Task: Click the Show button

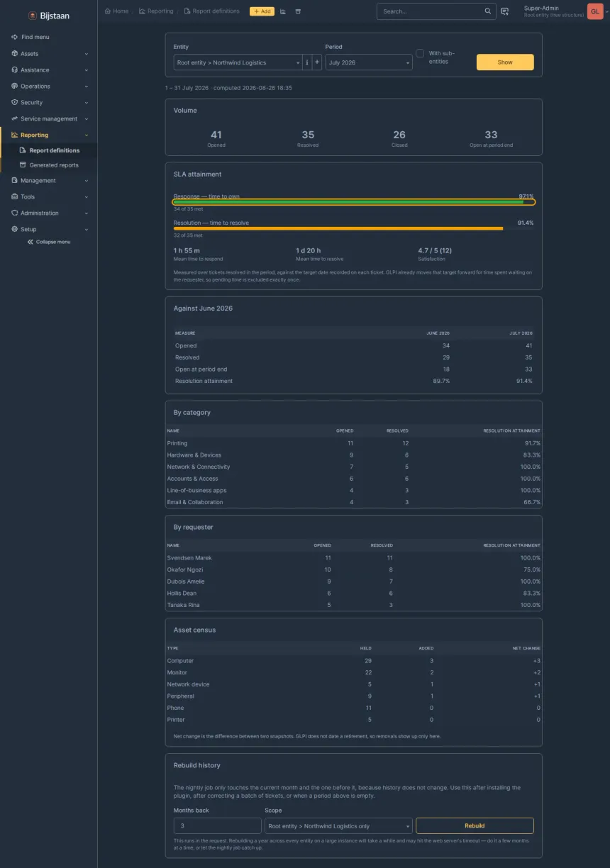Action: (505, 62)
